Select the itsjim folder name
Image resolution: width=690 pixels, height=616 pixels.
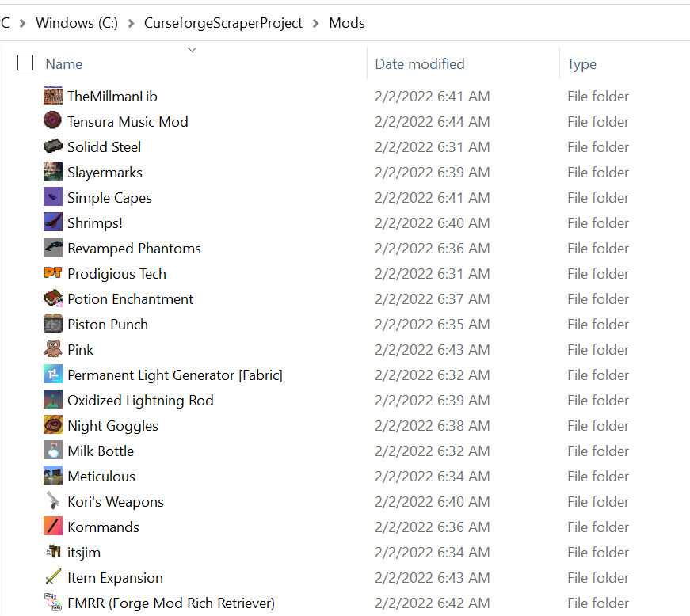84,553
